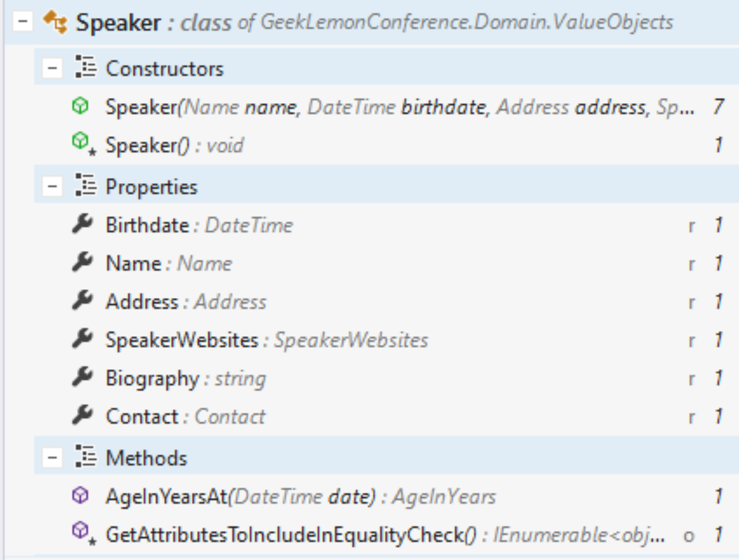Click the reference count 7 of Speaker constructor
The width and height of the screenshot is (739, 560).
tap(718, 107)
